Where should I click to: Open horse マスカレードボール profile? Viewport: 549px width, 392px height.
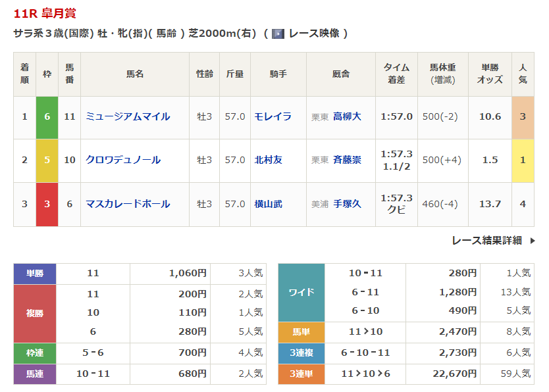point(128,204)
